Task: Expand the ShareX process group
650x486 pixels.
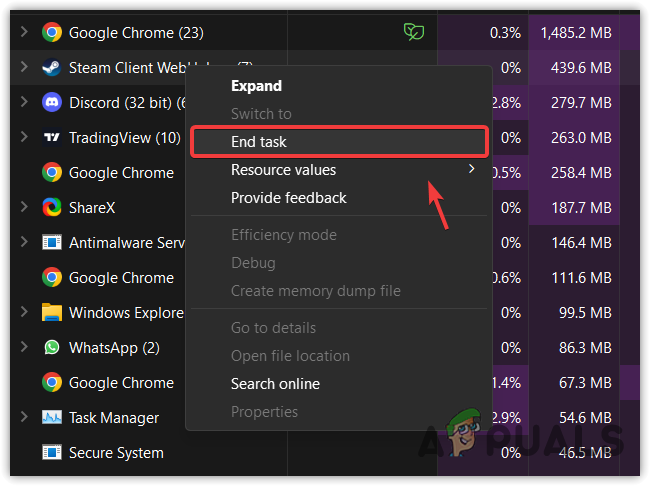Action: [x=22, y=208]
